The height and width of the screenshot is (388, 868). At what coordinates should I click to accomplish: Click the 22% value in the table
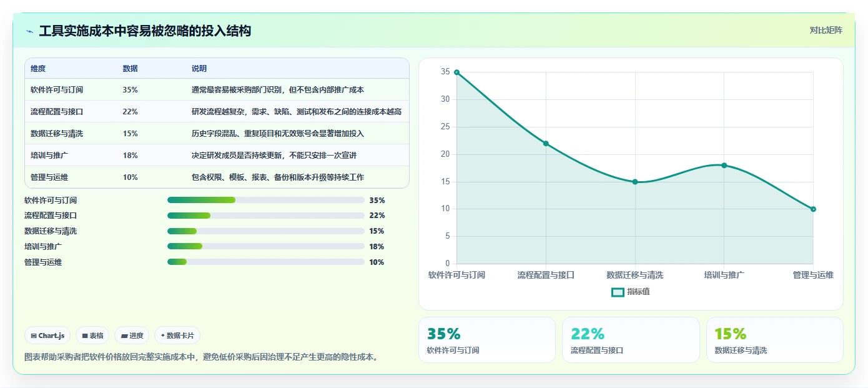coord(130,112)
